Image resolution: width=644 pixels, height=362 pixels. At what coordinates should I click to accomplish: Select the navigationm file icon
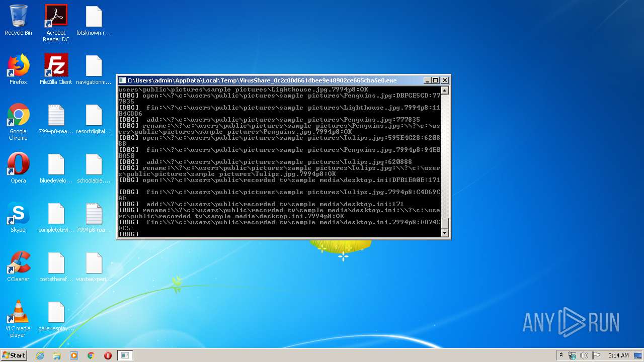[94, 69]
